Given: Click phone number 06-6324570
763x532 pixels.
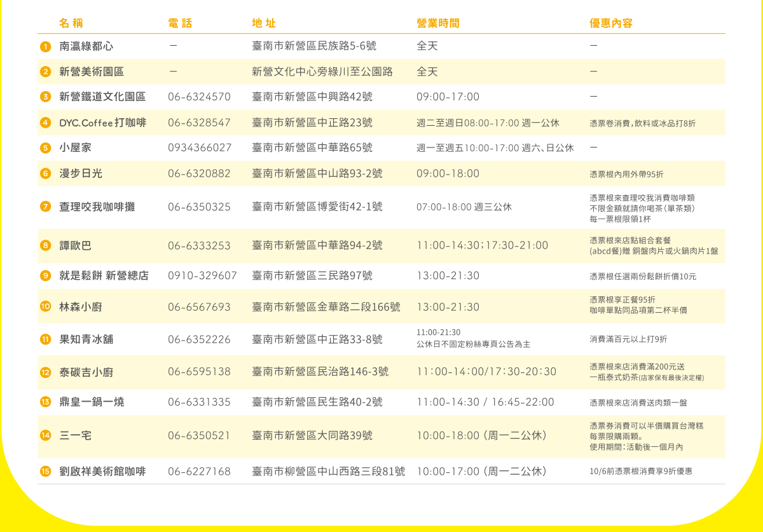Looking at the screenshot, I should click(x=199, y=97).
